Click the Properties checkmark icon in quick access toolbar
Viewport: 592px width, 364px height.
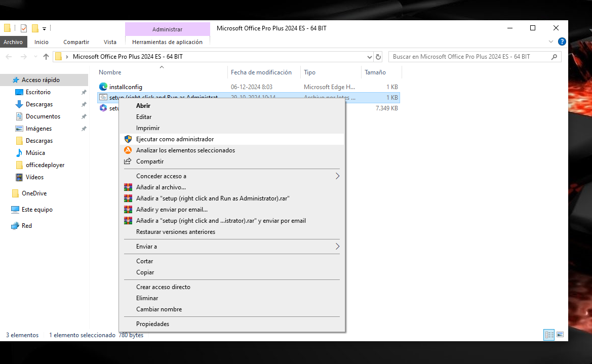click(x=24, y=28)
